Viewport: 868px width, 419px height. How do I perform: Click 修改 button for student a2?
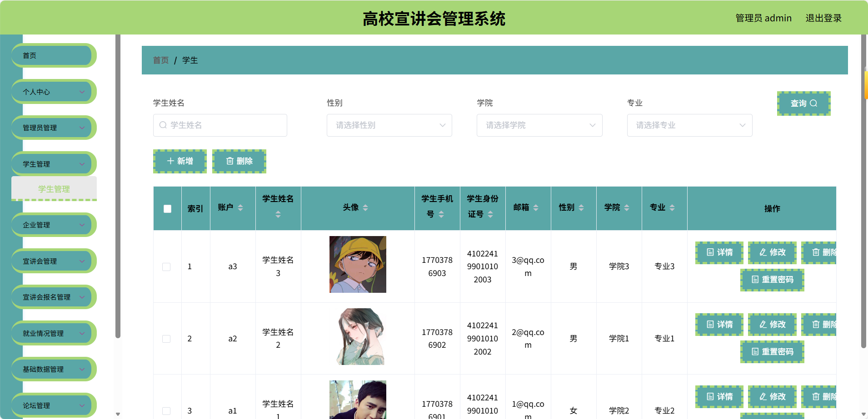(x=772, y=325)
